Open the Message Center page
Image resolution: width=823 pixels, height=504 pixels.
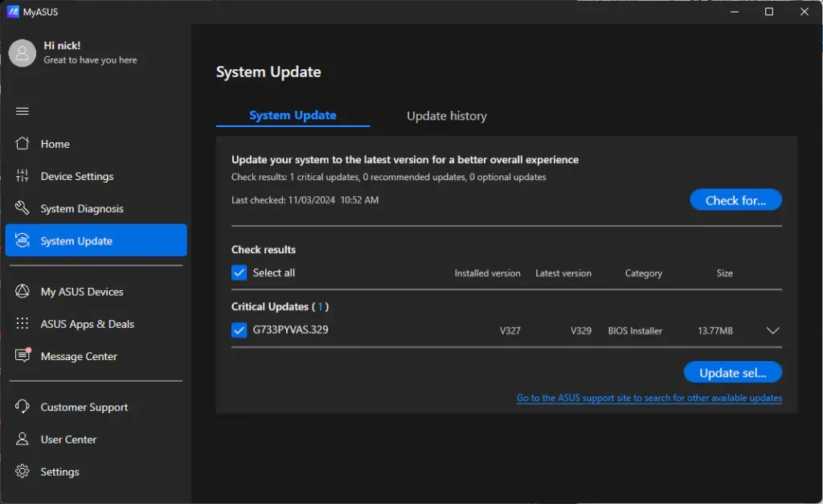pos(96,356)
